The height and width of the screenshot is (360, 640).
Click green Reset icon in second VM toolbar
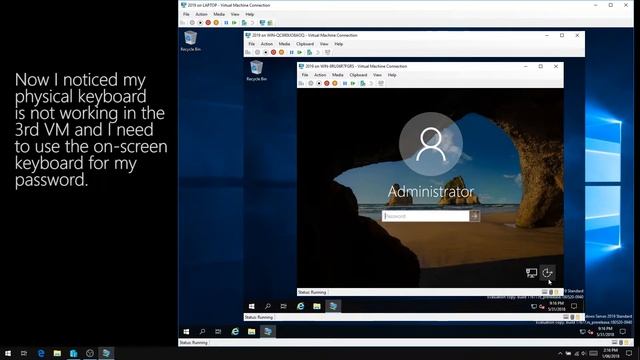300,52
